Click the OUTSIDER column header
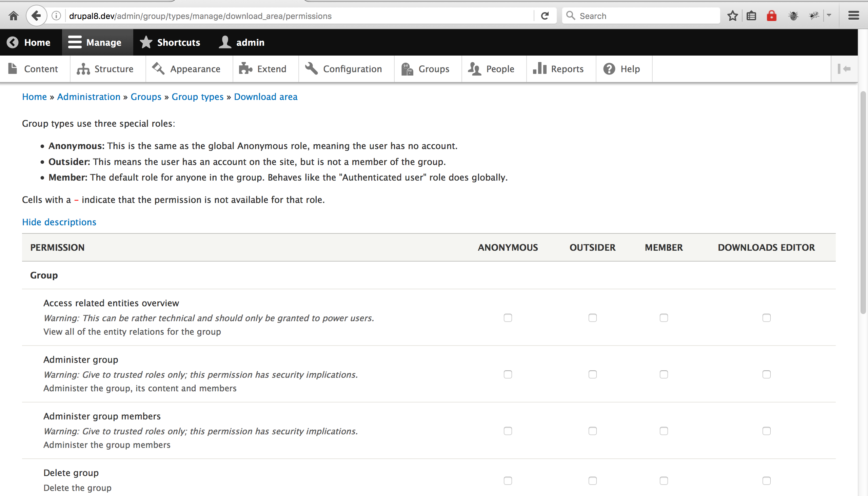Viewport: 868px width, 496px height. pos(592,247)
